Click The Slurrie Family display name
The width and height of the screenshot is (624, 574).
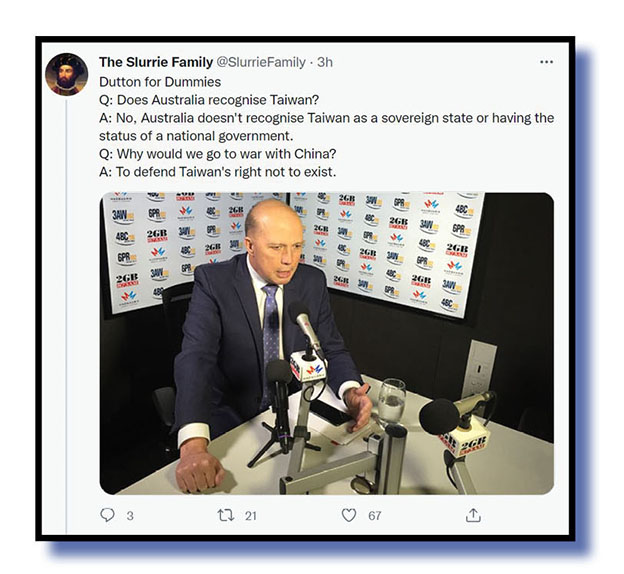156,62
